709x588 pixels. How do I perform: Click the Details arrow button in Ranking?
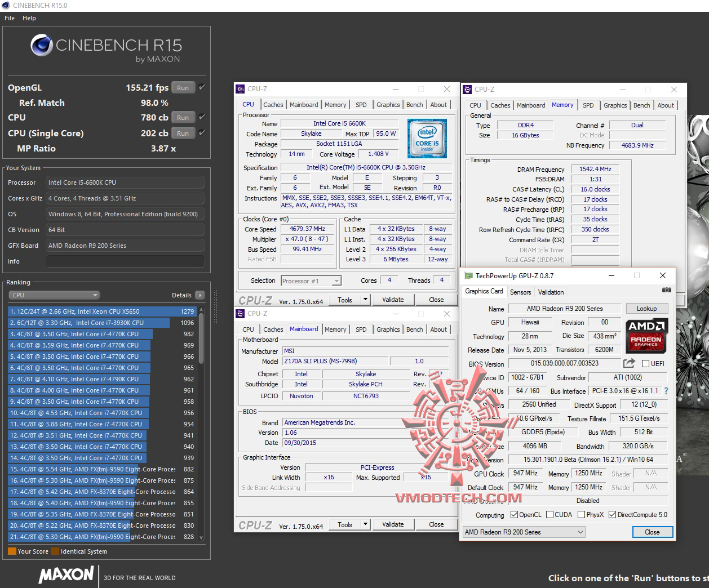click(200, 295)
